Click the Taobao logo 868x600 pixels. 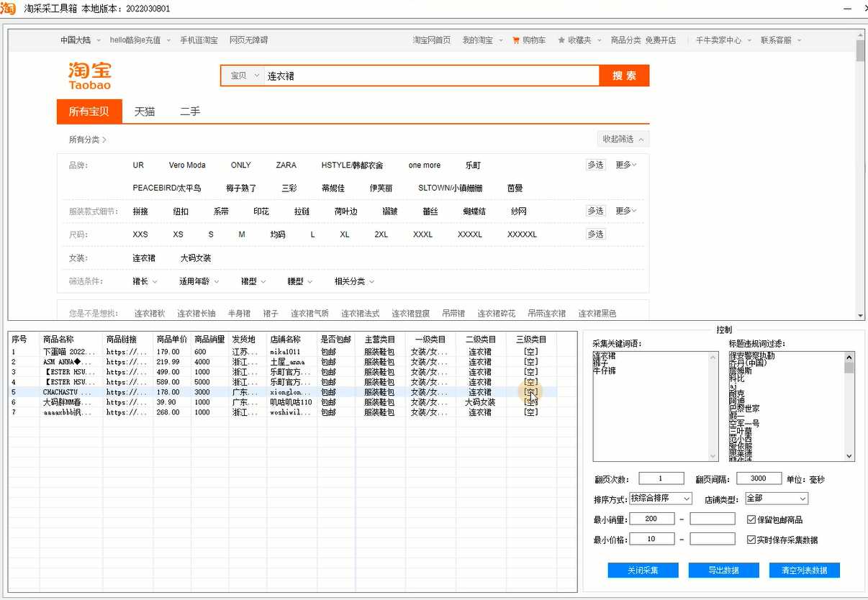pyautogui.click(x=90, y=75)
